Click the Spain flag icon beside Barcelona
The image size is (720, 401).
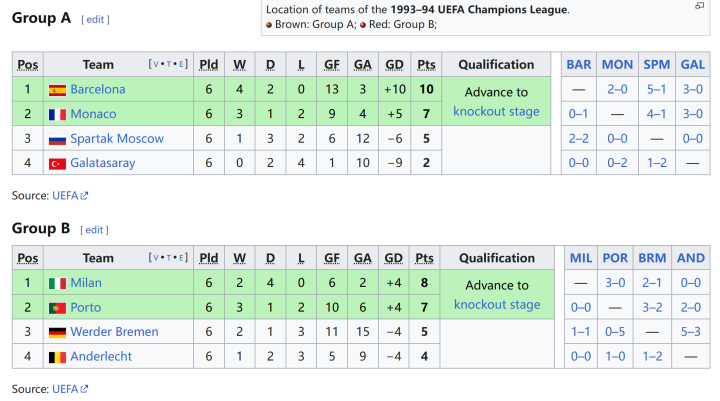click(57, 90)
